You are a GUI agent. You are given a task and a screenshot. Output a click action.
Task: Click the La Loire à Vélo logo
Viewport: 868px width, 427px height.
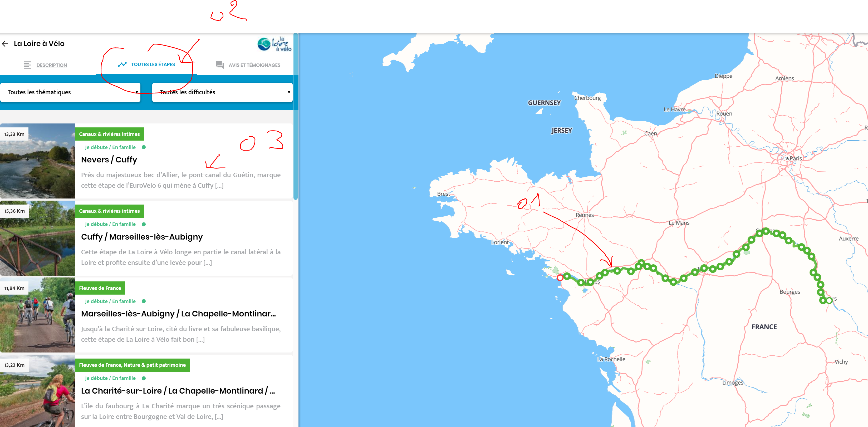tap(274, 44)
